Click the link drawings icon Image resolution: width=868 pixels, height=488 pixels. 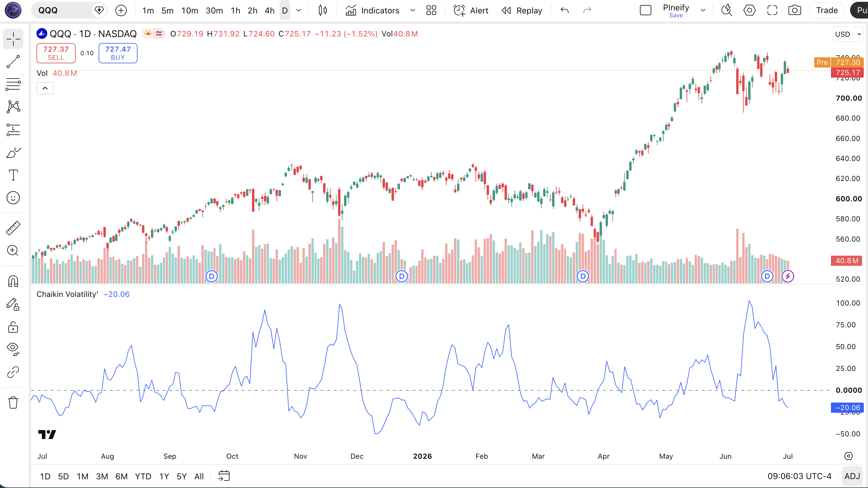13,372
